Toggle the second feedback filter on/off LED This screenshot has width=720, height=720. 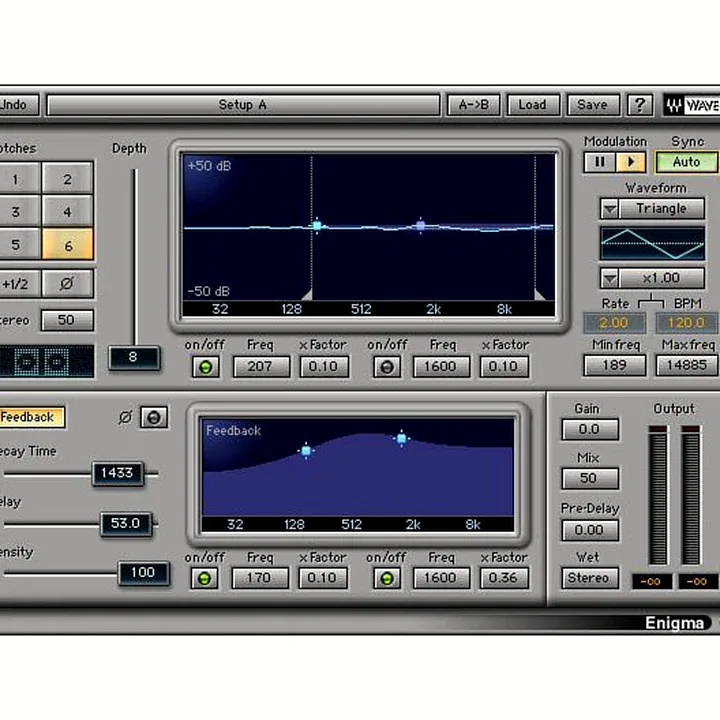tap(387, 579)
